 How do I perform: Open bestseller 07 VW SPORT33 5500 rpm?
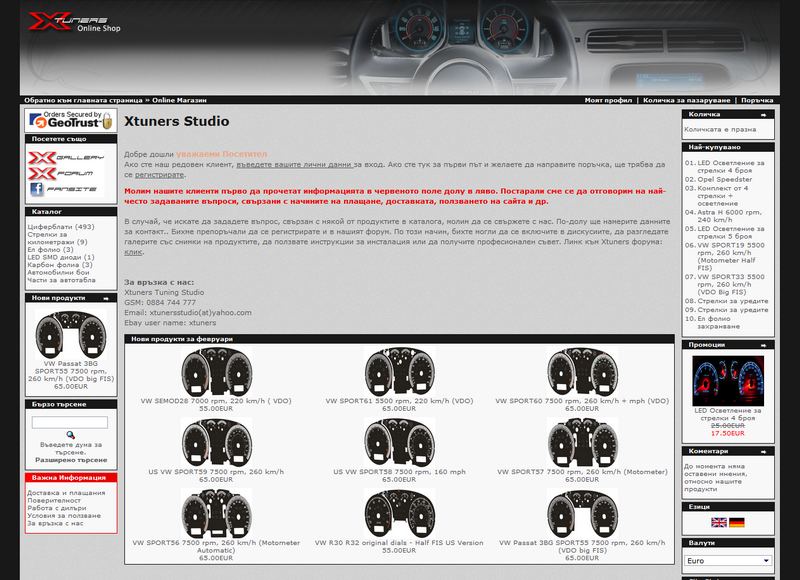(x=731, y=284)
